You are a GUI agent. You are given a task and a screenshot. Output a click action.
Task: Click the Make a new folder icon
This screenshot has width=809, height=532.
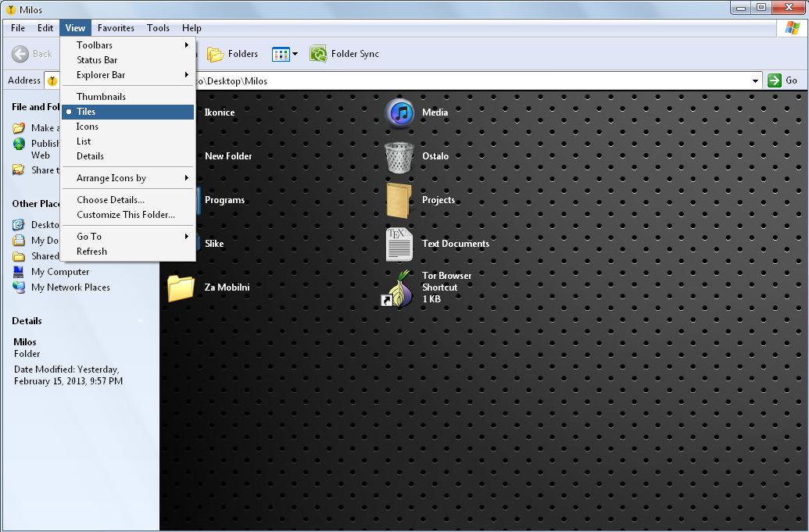pos(19,128)
